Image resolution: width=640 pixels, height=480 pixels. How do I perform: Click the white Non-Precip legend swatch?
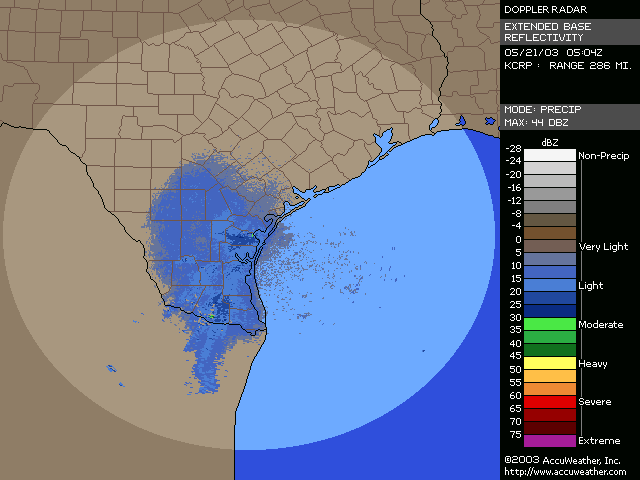(550, 155)
